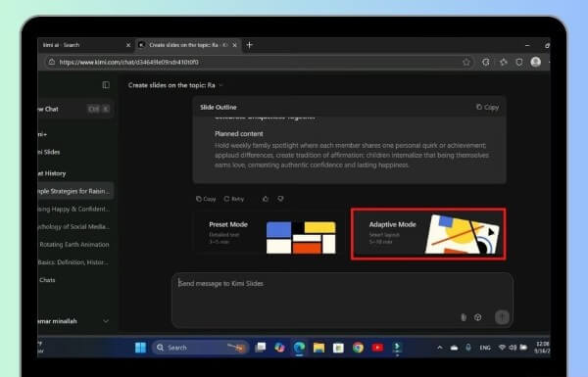Select the Preset Mode card
Screen dimensions: 588x377
pos(269,234)
